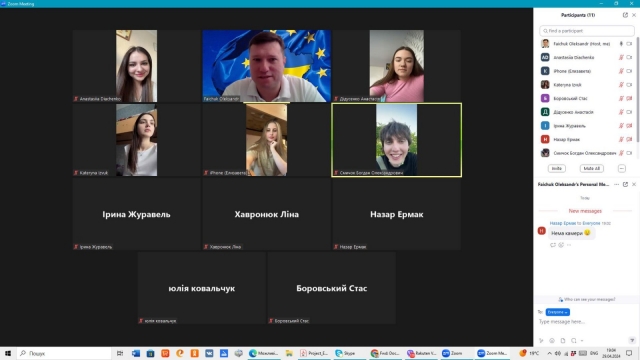Pop out the Participants panel
The height and width of the screenshot is (360, 640).
(625, 15)
